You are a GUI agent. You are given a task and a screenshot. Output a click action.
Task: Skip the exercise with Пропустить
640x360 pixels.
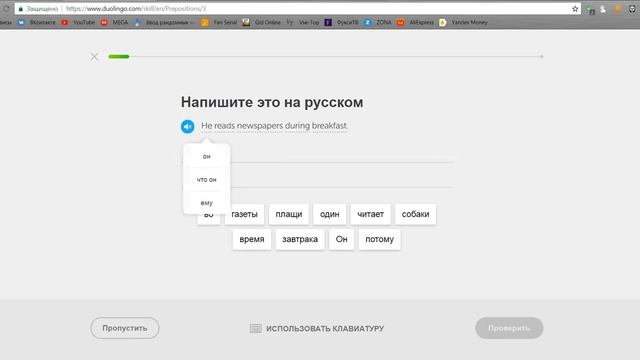click(125, 328)
